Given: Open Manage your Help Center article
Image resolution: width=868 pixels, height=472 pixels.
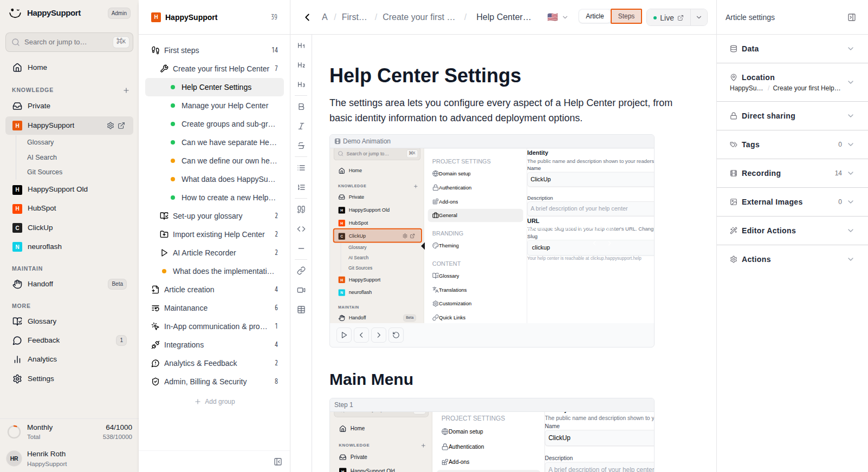Looking at the screenshot, I should [x=215, y=106].
